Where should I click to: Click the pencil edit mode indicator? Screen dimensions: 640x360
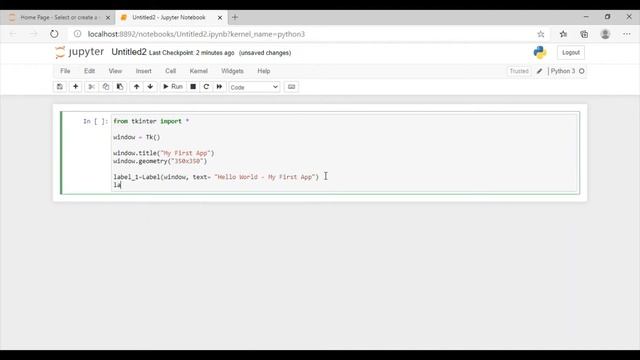[x=540, y=71]
